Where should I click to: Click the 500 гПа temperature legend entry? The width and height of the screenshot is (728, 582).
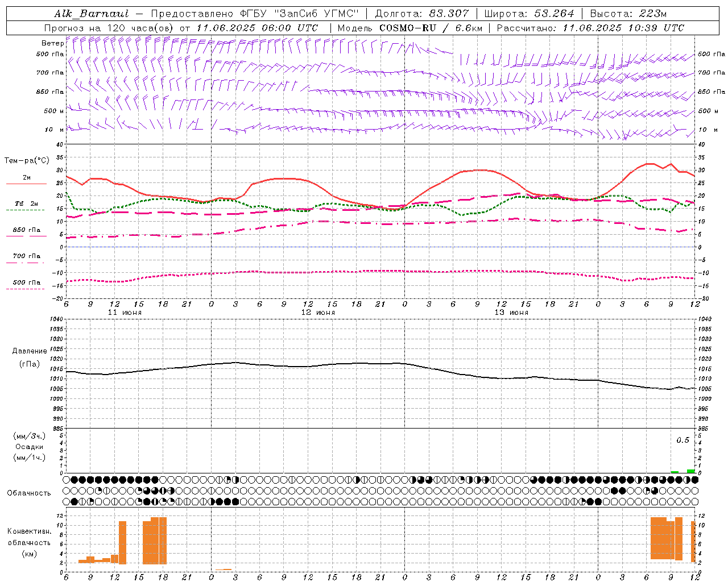pos(27,282)
